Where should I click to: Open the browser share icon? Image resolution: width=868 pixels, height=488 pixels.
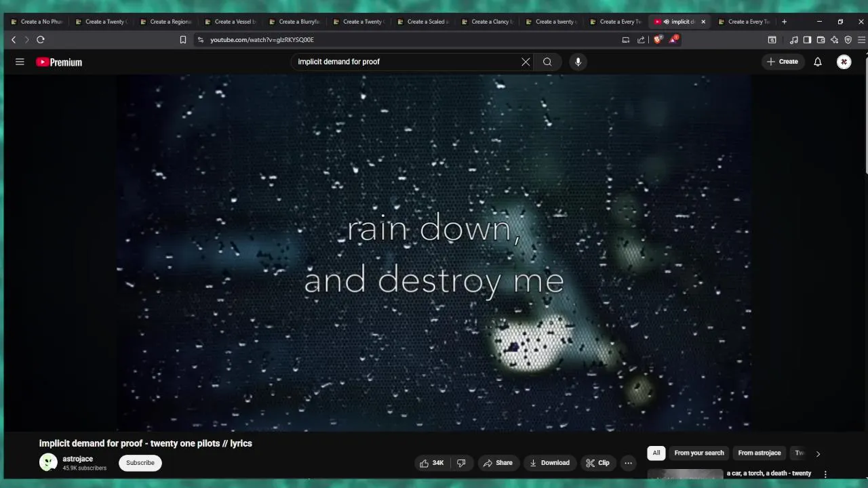tap(641, 40)
